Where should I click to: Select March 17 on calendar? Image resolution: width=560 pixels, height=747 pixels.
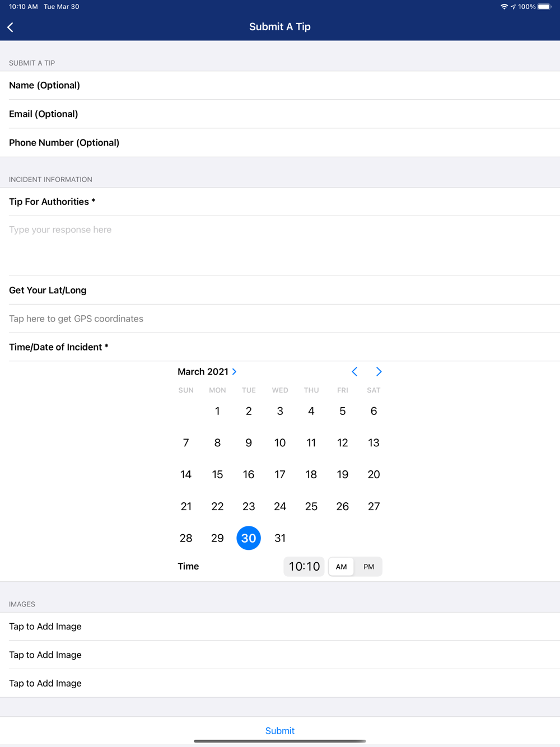coord(280,474)
